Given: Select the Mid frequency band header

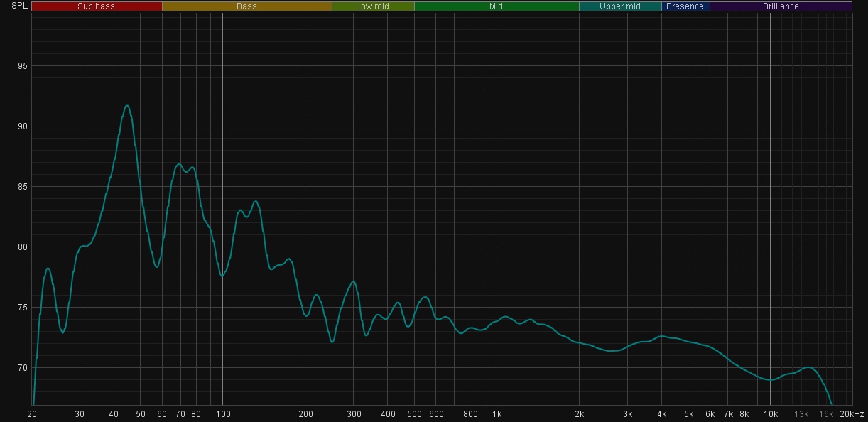Looking at the screenshot, I should 496,6.
